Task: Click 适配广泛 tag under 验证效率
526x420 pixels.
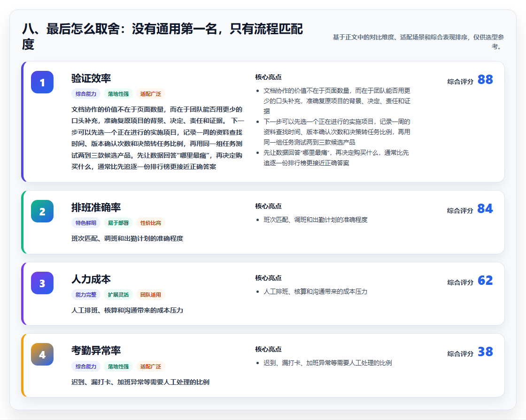Action: click(151, 94)
